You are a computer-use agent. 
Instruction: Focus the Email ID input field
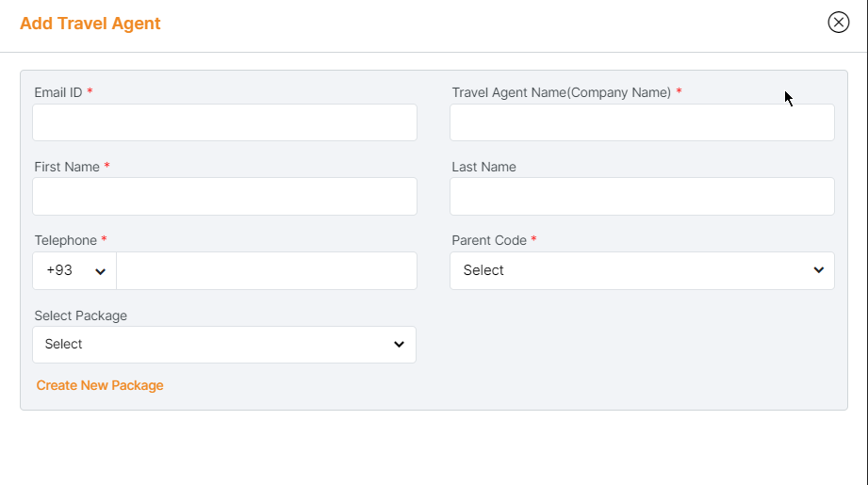(x=224, y=122)
